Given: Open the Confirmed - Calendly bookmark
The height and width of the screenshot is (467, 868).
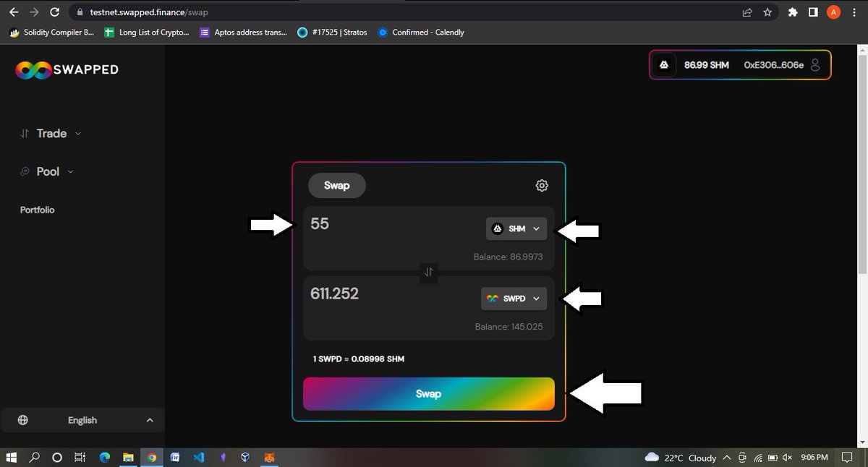Looking at the screenshot, I should [421, 33].
